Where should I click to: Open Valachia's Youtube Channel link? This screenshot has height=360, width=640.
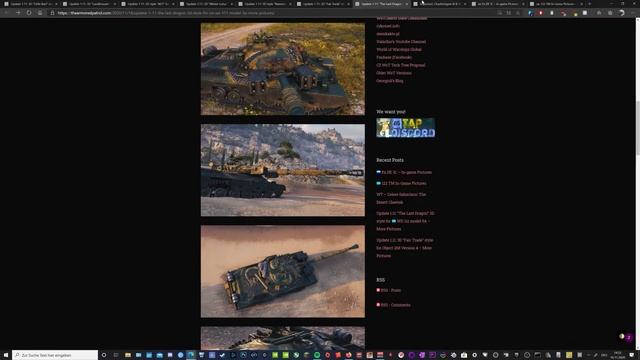[401, 42]
